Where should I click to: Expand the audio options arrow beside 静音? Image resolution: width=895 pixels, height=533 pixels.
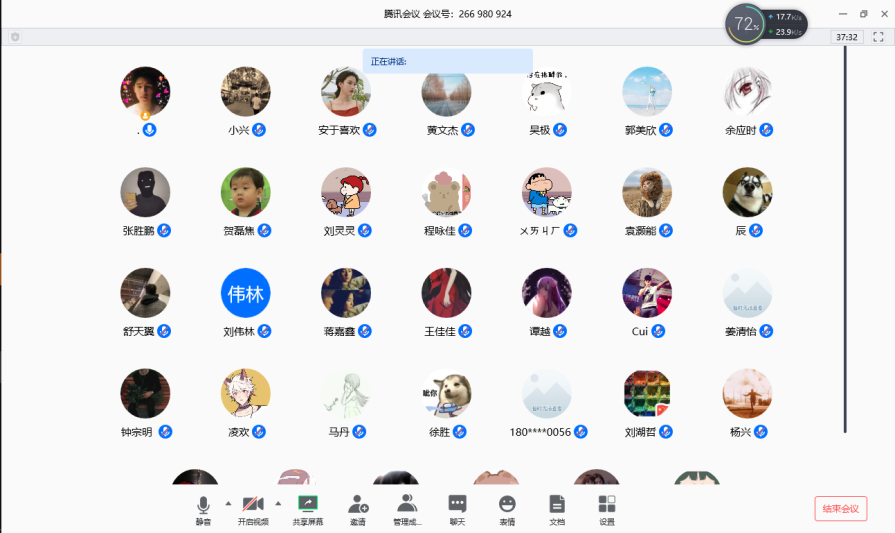tap(228, 503)
